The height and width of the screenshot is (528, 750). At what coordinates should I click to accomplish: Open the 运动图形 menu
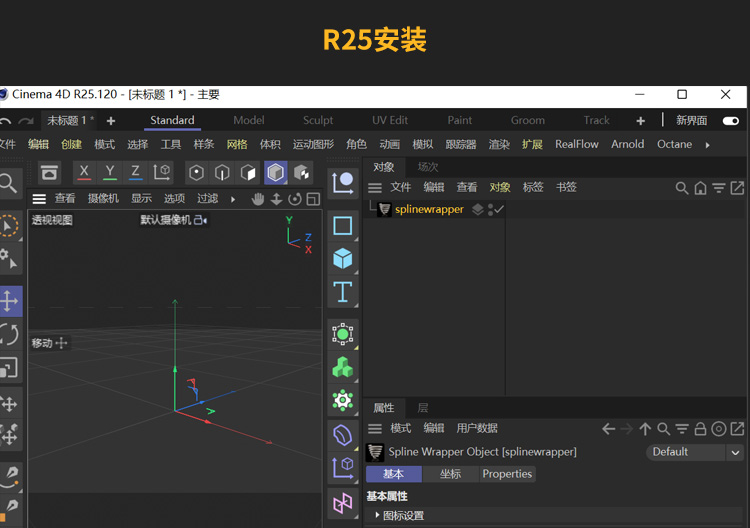(x=313, y=144)
